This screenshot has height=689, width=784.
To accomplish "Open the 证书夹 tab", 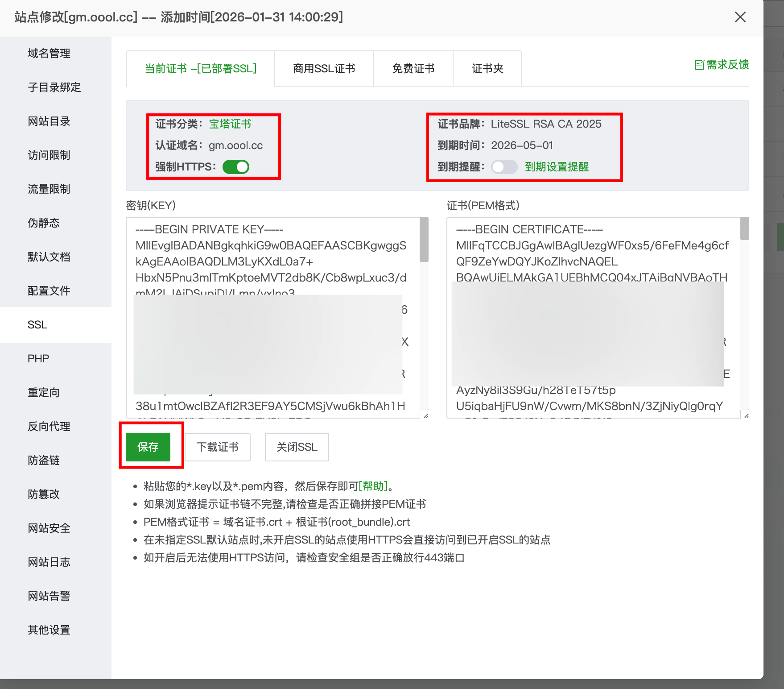I will tap(487, 68).
